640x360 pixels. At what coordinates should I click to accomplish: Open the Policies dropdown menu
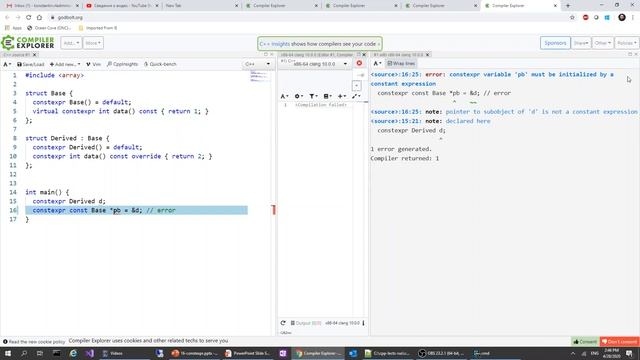point(627,43)
